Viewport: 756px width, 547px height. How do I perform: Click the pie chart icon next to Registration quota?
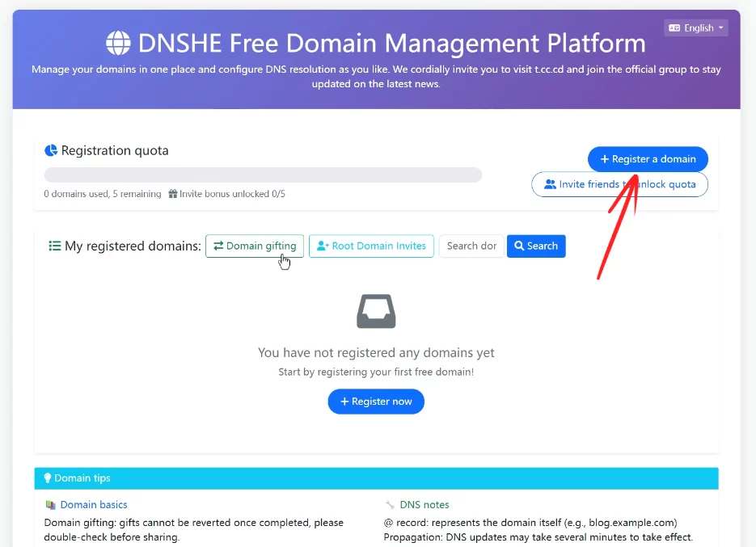50,150
